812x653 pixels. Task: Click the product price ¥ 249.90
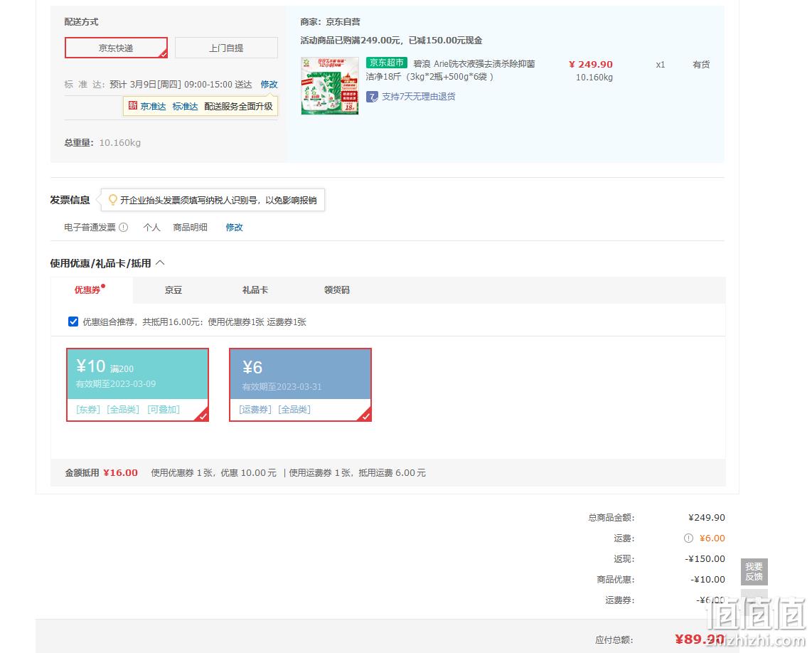590,64
